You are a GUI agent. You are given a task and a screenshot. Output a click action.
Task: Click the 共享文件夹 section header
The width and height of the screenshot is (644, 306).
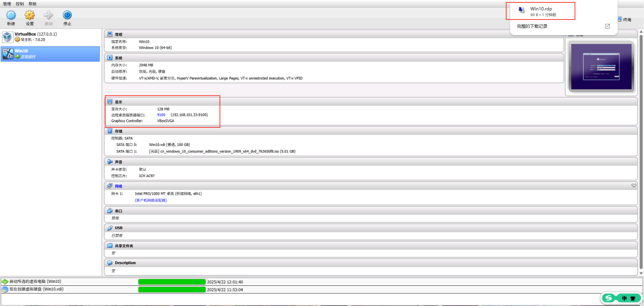click(x=371, y=246)
